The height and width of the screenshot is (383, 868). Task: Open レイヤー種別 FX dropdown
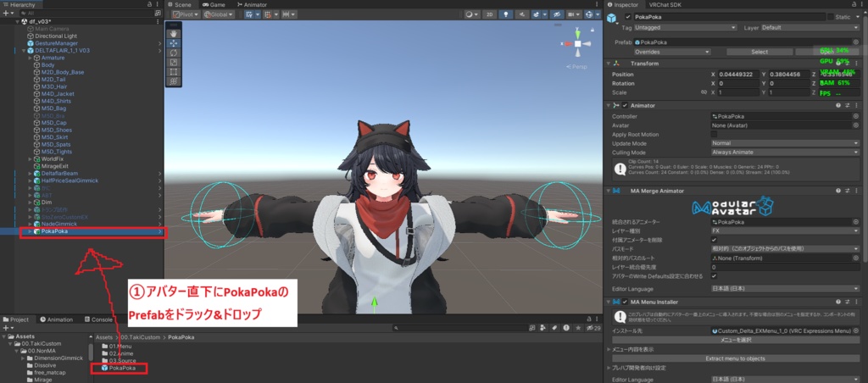(785, 231)
